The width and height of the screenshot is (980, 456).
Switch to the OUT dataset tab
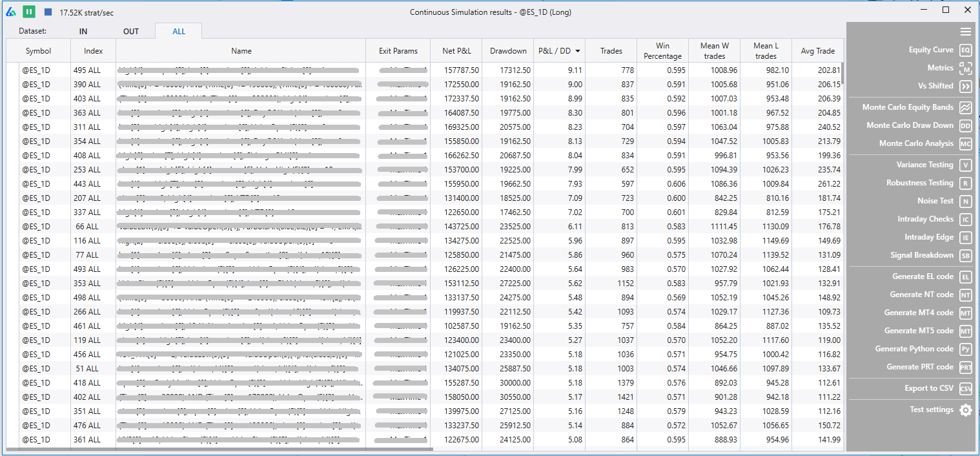pyautogui.click(x=131, y=32)
